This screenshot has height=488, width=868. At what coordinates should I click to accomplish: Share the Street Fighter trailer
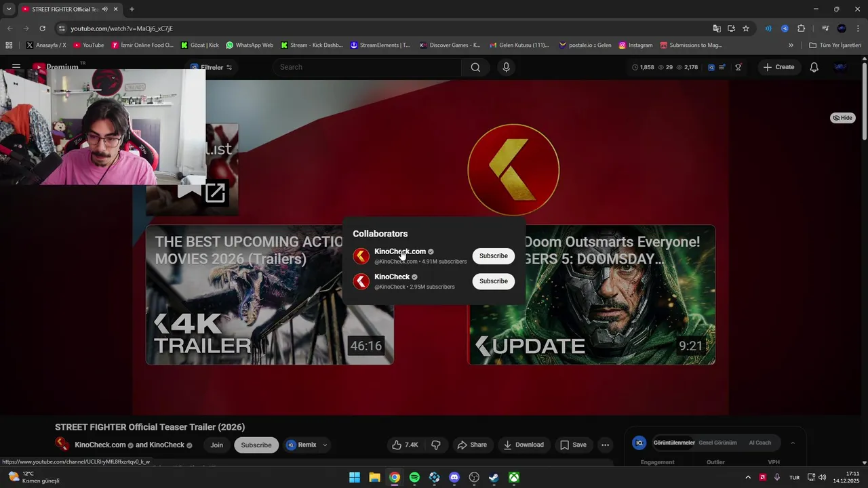[472, 445]
